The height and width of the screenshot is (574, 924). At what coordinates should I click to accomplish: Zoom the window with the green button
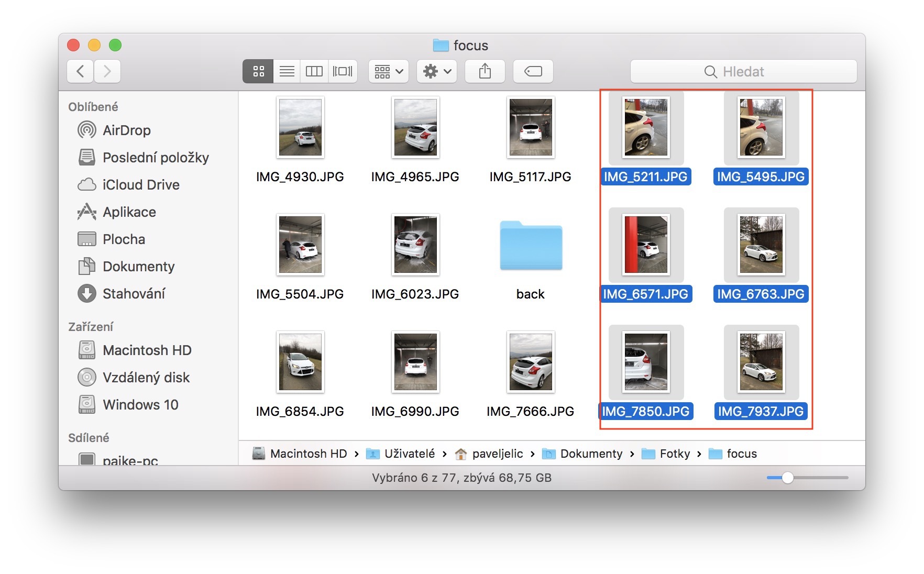(x=115, y=45)
